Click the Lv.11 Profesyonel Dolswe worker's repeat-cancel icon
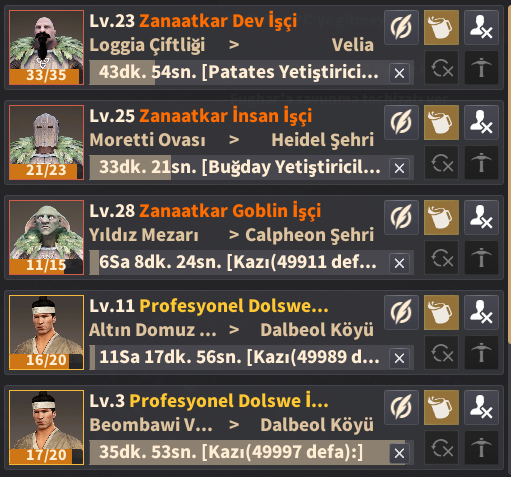This screenshot has height=477, width=511. click(x=441, y=353)
